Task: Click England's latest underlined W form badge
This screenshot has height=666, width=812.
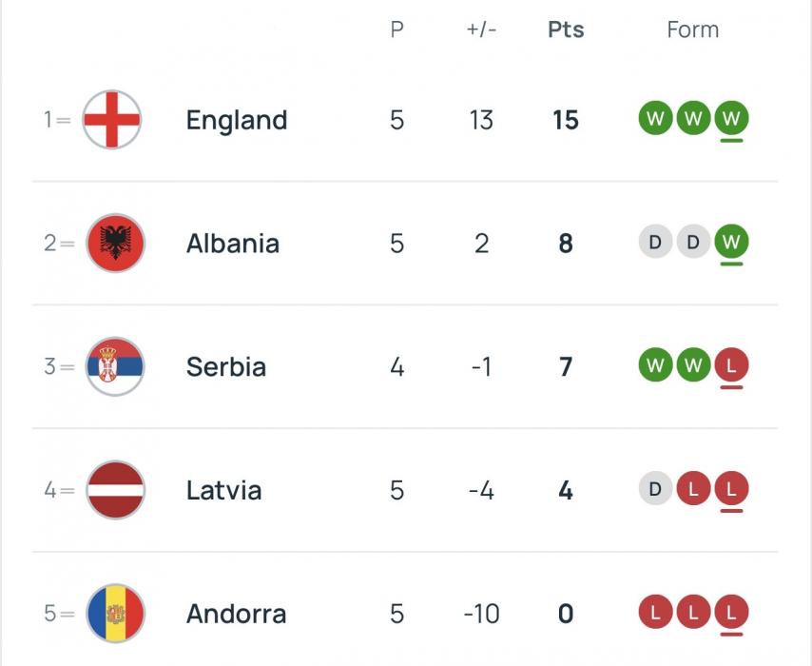Action: pos(731,119)
